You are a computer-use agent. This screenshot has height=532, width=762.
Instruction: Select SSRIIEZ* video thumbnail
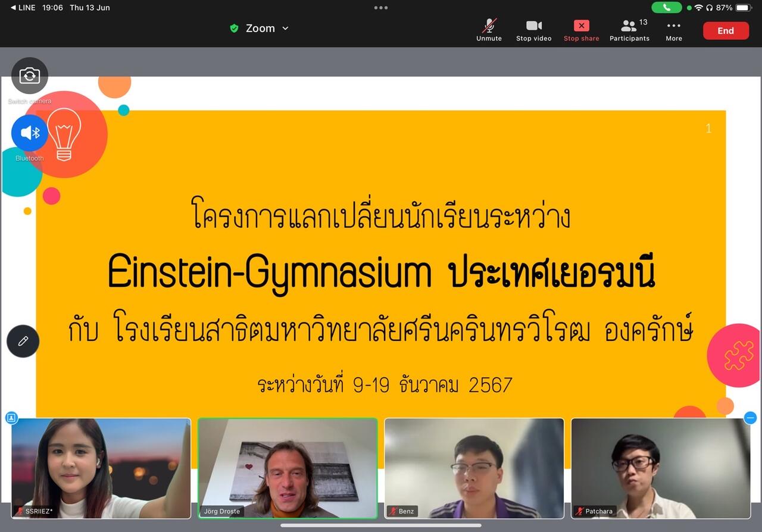click(x=101, y=468)
